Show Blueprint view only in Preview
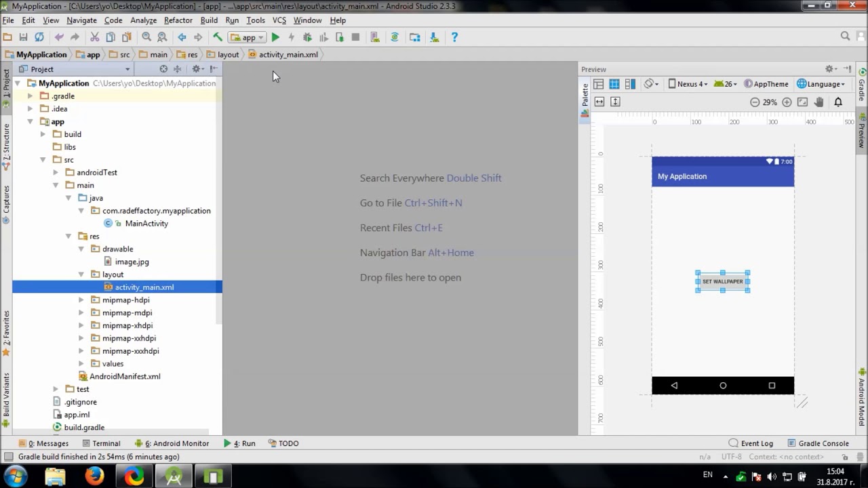 pyautogui.click(x=614, y=84)
